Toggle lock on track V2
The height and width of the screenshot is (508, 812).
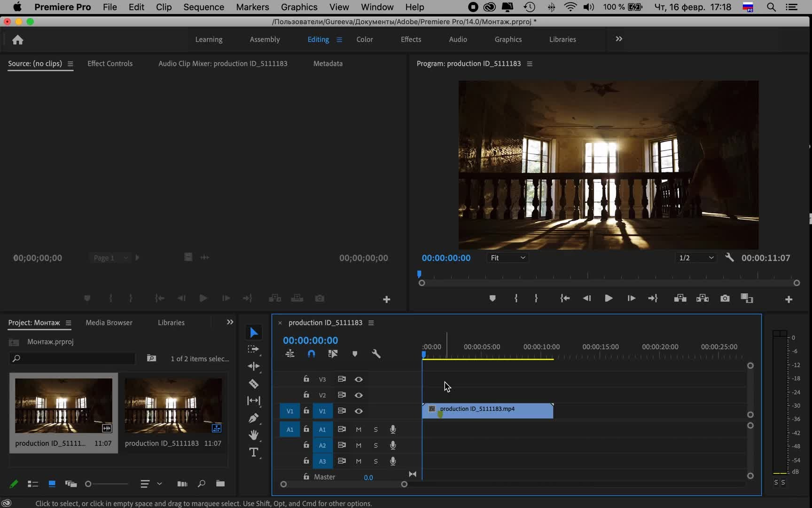click(306, 395)
